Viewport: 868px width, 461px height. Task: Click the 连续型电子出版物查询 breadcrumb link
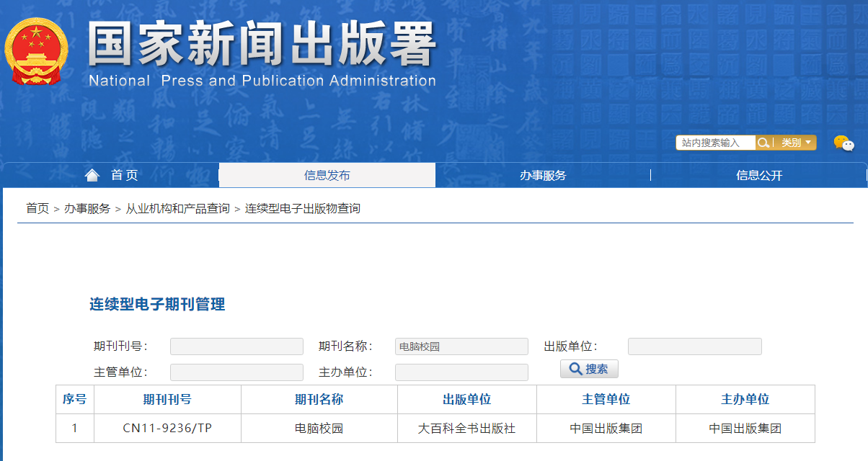point(302,208)
